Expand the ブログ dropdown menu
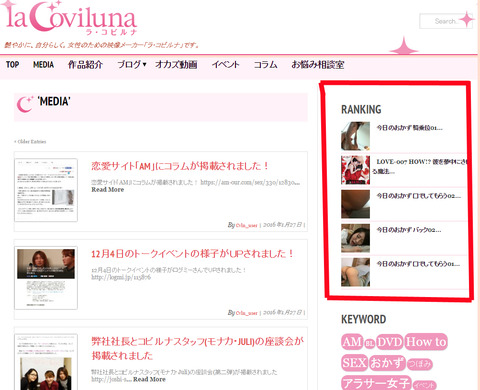The image size is (480, 390). point(132,65)
